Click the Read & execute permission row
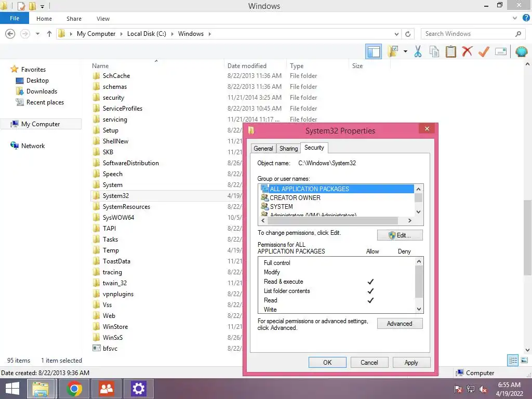 coord(337,281)
